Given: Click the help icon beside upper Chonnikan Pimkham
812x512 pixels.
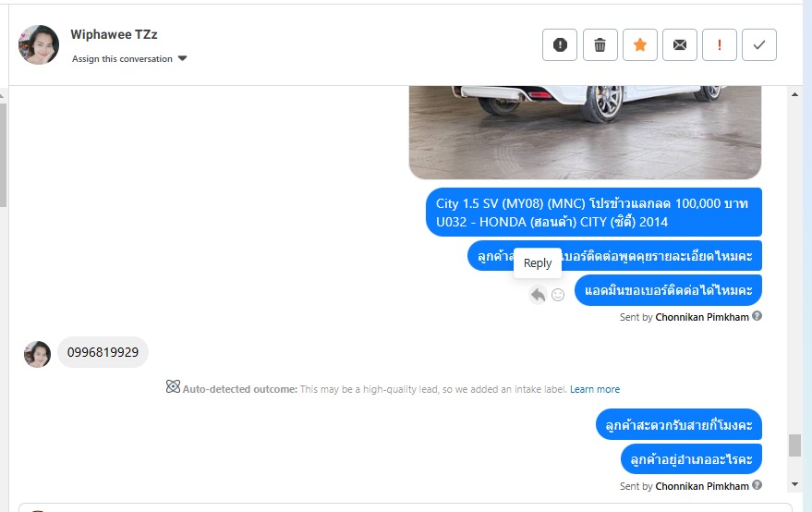Looking at the screenshot, I should 757,316.
